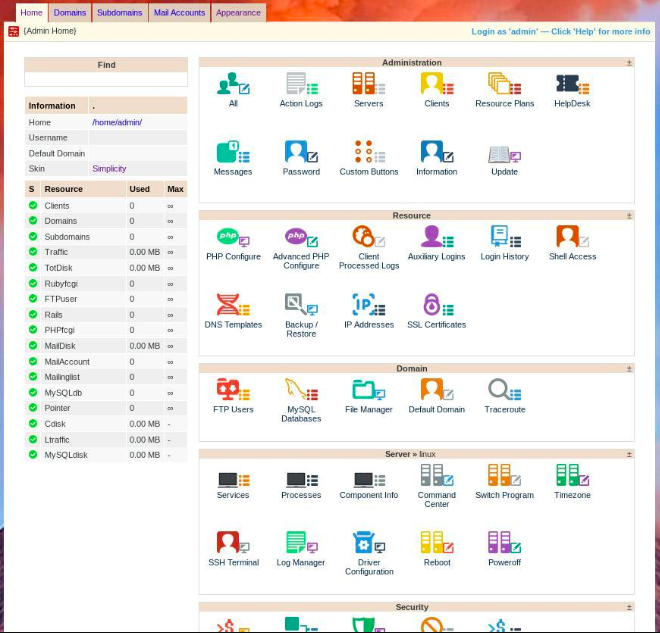Open Processes
Image resolution: width=660 pixels, height=633 pixels.
click(301, 480)
